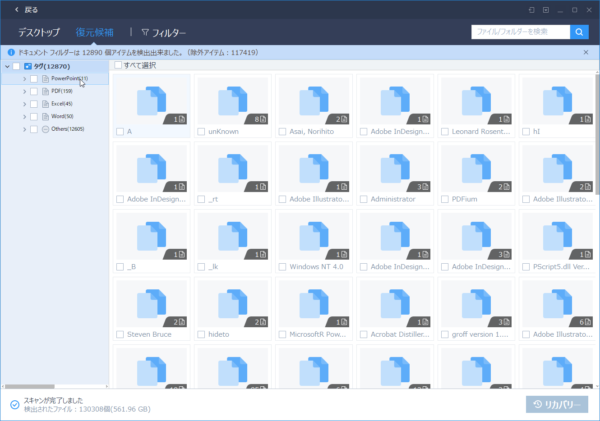This screenshot has width=600, height=421.
Task: Expand the Others(12605) tree node
Action: (24, 129)
